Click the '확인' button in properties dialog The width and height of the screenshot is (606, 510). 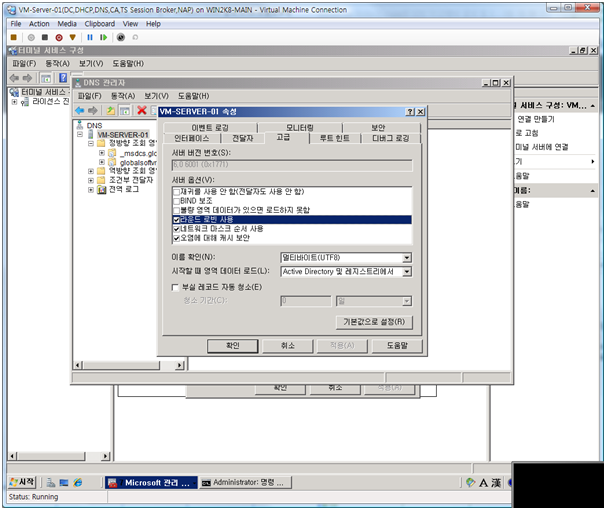coord(233,346)
